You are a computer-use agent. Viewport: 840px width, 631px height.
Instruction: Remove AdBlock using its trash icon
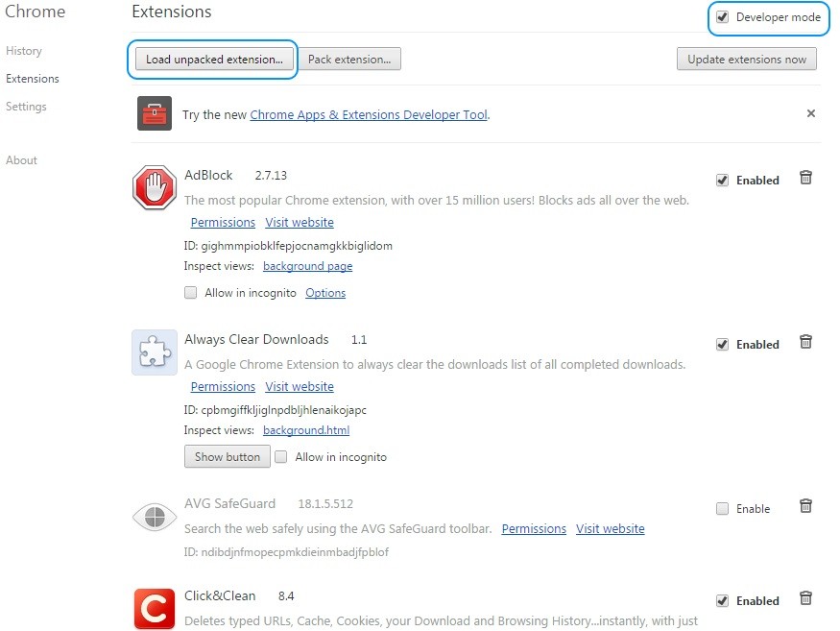click(x=805, y=178)
